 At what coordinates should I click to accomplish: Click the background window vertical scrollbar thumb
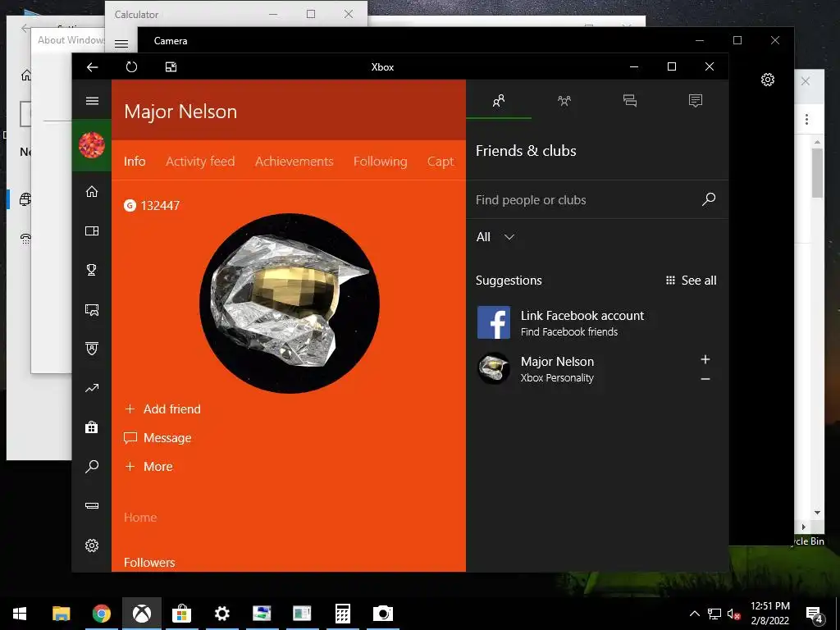pos(817,173)
